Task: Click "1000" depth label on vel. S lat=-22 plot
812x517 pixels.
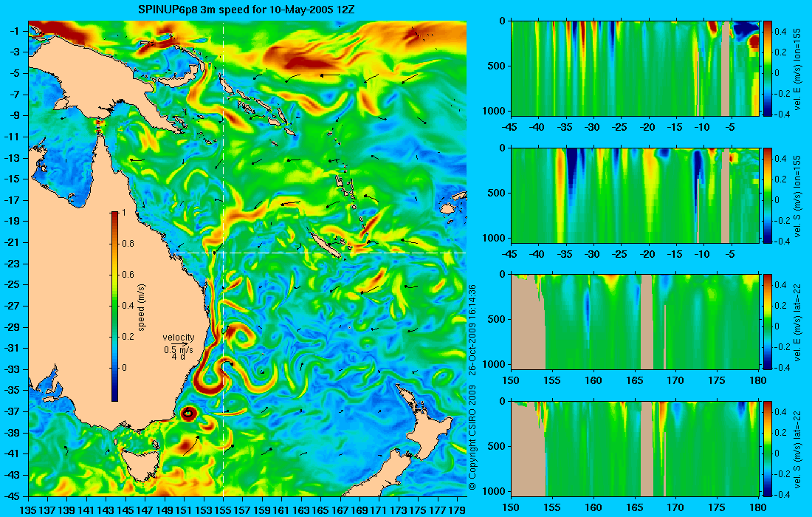Action: 495,490
